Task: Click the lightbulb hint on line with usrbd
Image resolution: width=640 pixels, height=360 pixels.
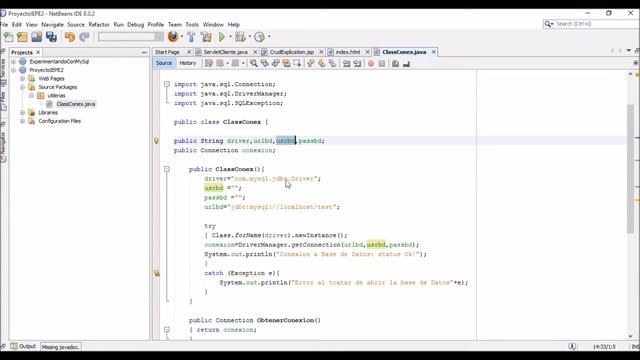Action: pyautogui.click(x=156, y=141)
